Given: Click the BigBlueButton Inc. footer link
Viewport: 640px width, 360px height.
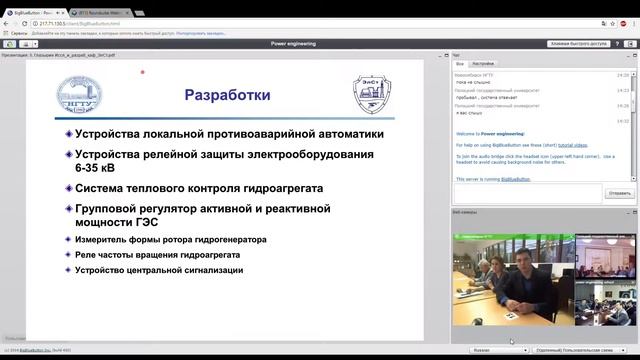Looking at the screenshot, I should (x=36, y=350).
